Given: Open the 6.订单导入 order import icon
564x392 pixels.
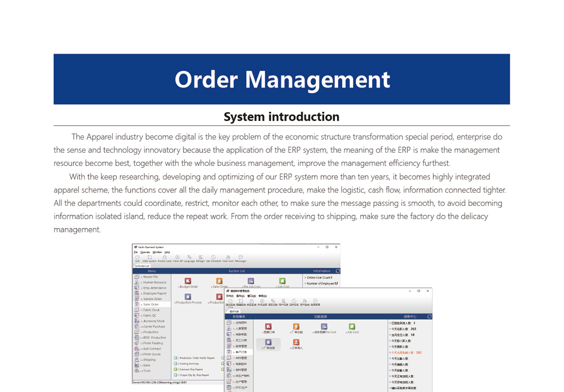Looking at the screenshot, I should click(x=296, y=342).
